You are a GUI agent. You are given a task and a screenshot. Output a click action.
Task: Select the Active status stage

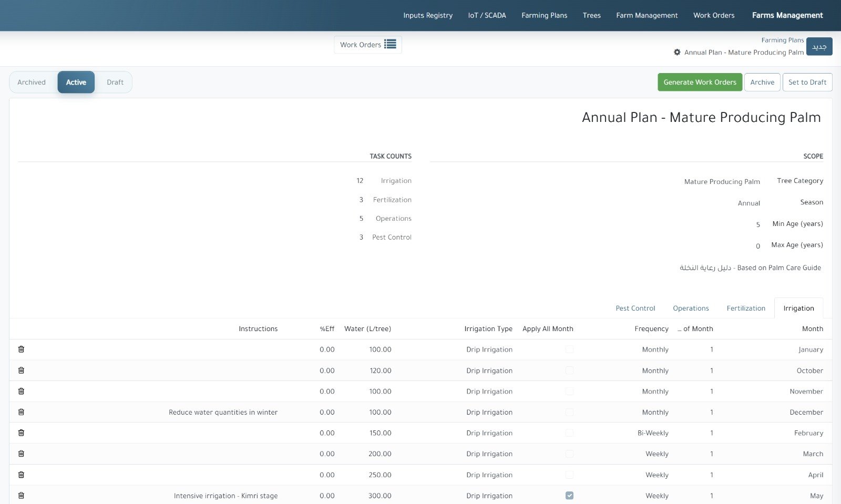76,82
